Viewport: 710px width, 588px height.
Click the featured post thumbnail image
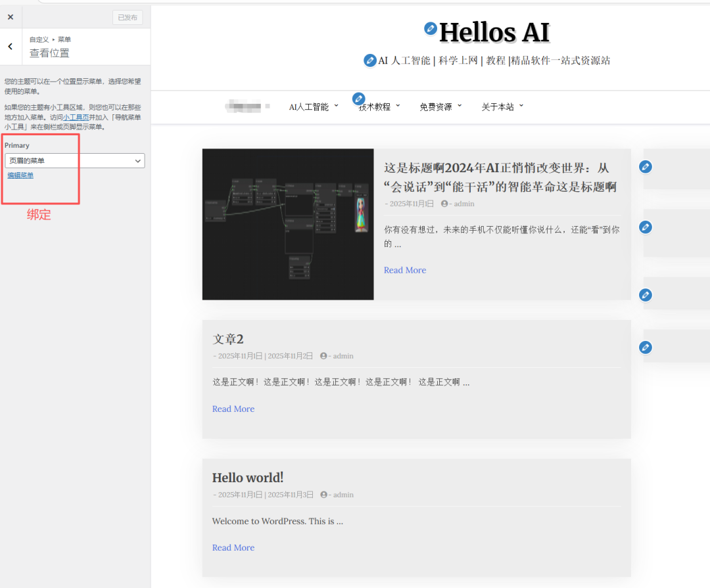(x=288, y=224)
